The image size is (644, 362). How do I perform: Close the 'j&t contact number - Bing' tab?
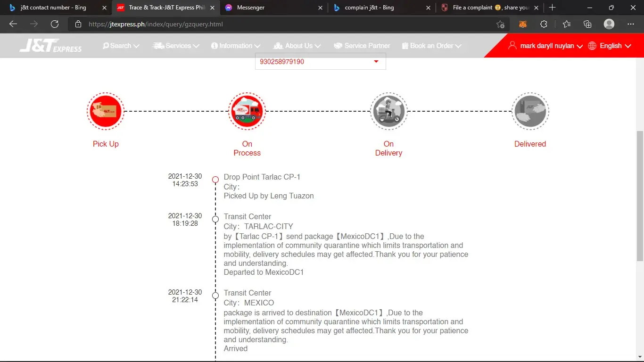tap(105, 8)
